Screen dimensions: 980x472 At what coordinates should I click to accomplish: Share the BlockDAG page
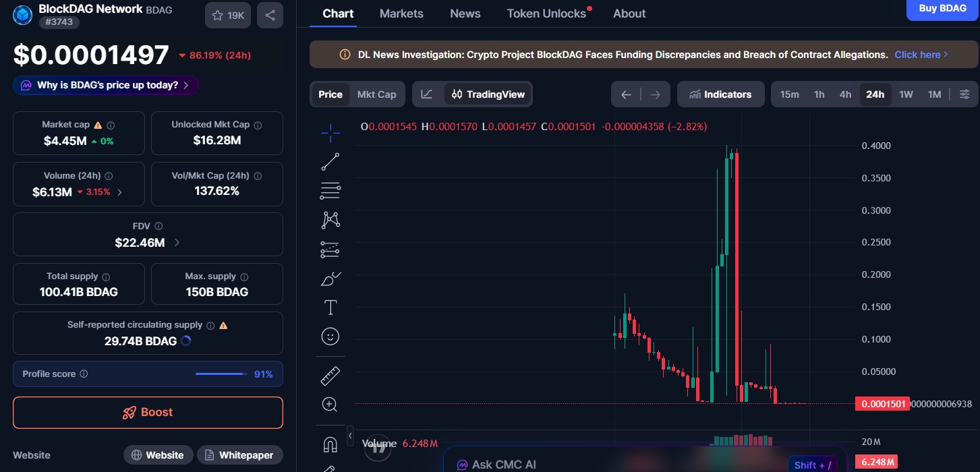(x=270, y=15)
